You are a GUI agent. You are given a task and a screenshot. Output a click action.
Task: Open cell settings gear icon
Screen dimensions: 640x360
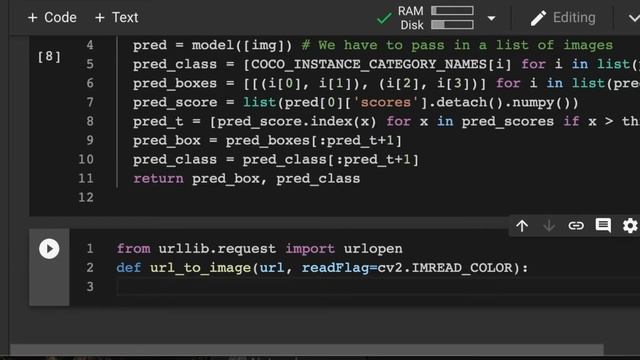tap(630, 226)
